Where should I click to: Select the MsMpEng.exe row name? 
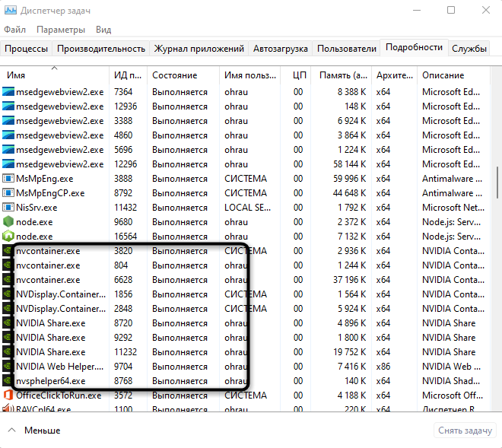click(x=45, y=179)
